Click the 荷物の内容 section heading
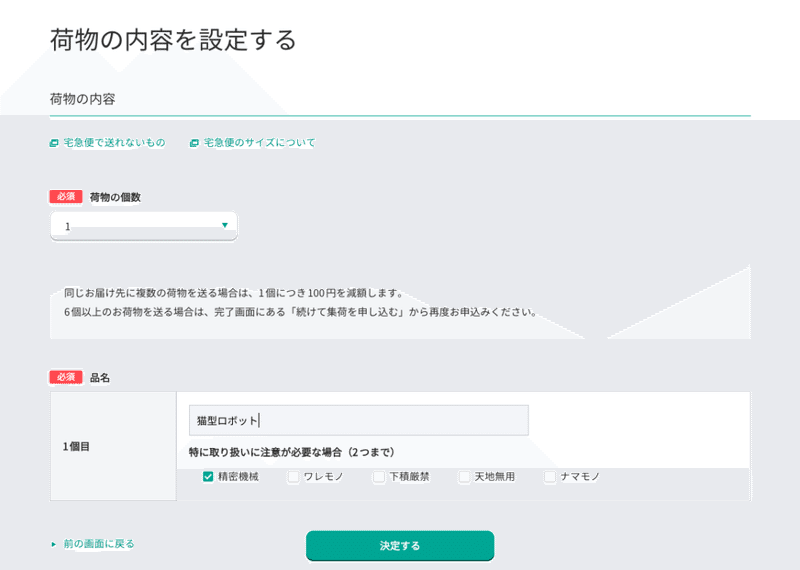Screen dimensions: 800x570 83,99
